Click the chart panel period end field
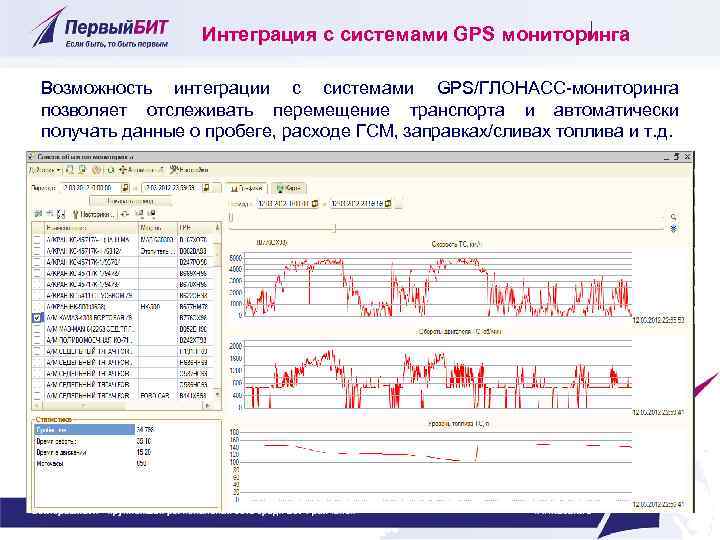Viewport: 720px width, 540px height. coord(356,203)
